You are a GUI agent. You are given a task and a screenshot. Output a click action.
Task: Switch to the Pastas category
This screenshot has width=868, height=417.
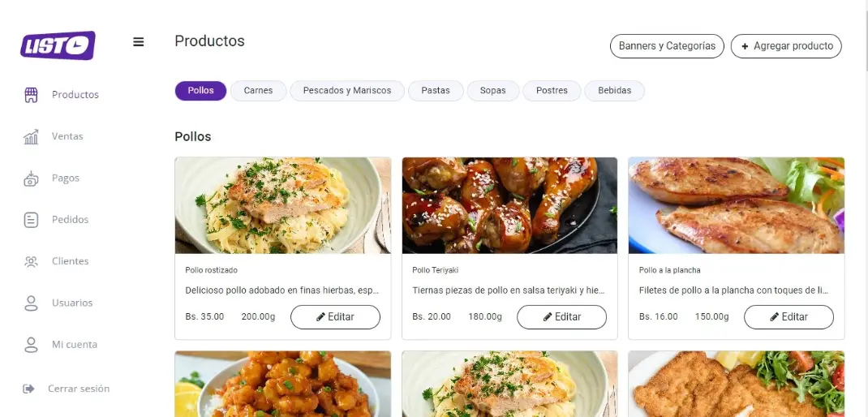(436, 91)
